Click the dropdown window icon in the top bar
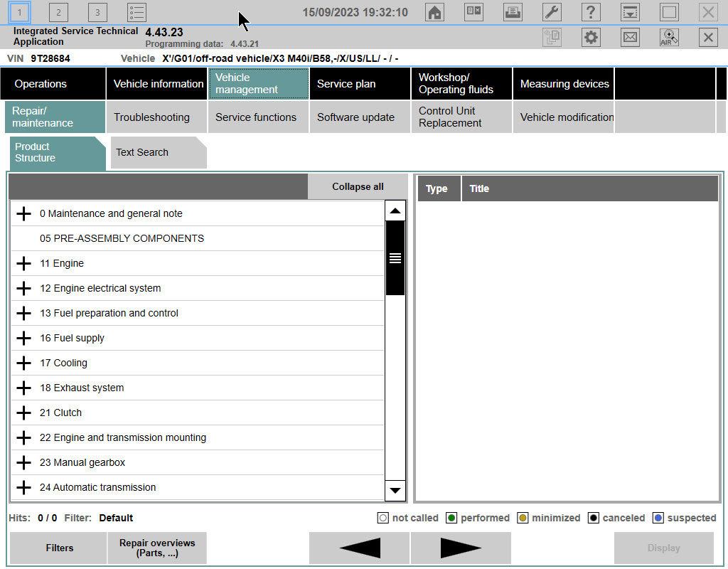The width and height of the screenshot is (728, 569). coord(630,12)
